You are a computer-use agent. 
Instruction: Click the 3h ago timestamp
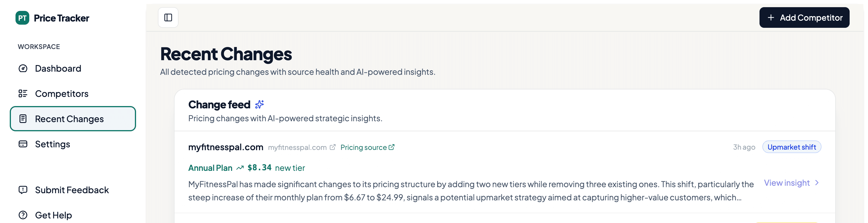(x=744, y=147)
